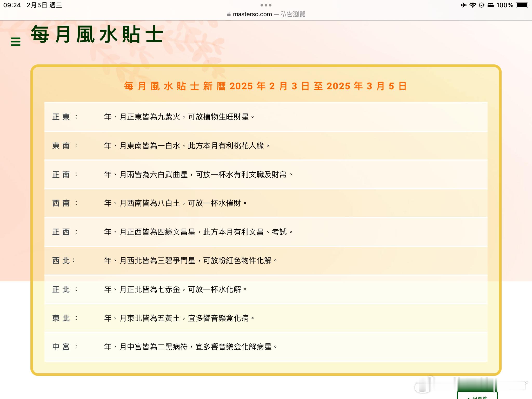
Task: Tap the Wi-Fi icon in status bar
Action: (x=473, y=5)
